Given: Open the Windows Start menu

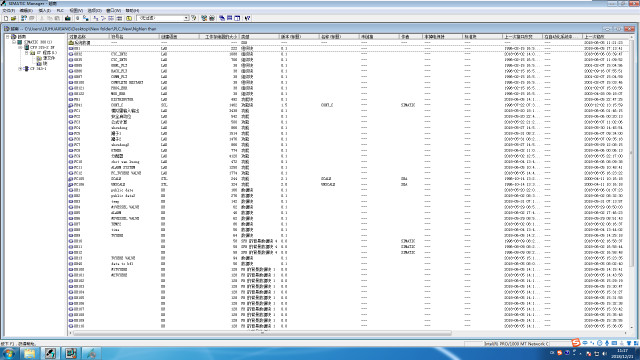Looking at the screenshot, I should point(8,353).
